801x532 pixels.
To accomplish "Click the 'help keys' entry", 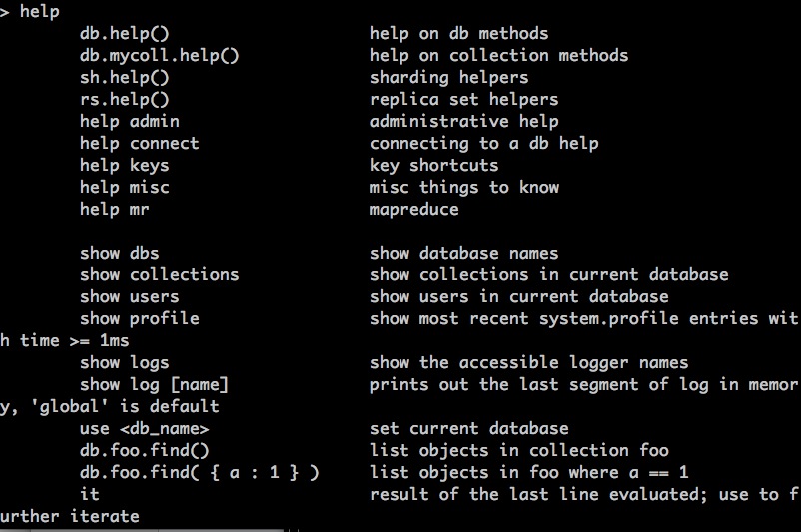I will 124,165.
